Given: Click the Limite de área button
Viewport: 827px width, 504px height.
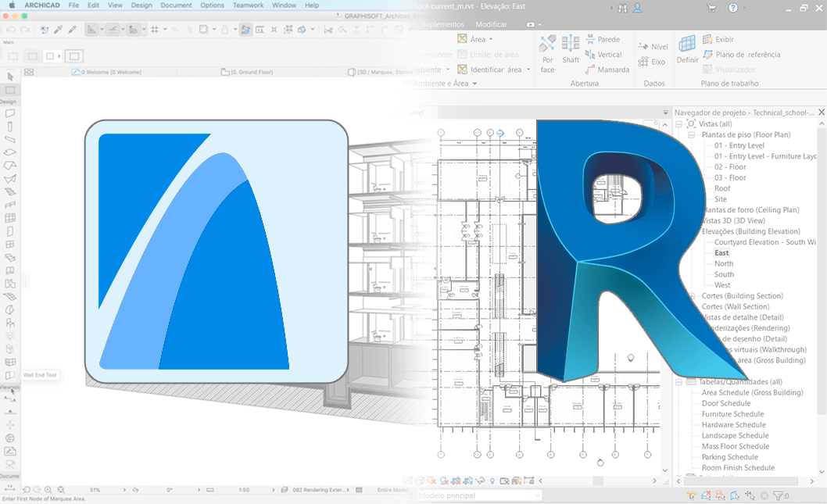Looking at the screenshot, I should point(489,54).
